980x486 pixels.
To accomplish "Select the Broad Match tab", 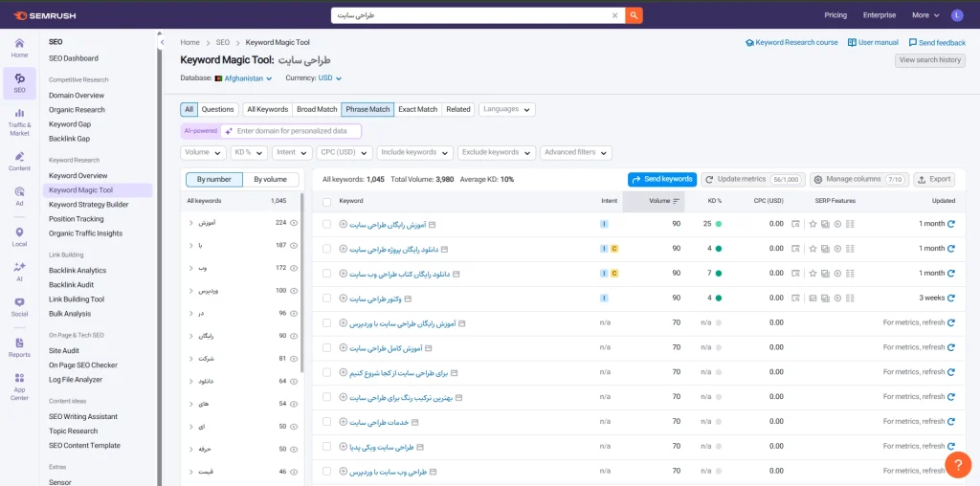I will pyautogui.click(x=317, y=109).
